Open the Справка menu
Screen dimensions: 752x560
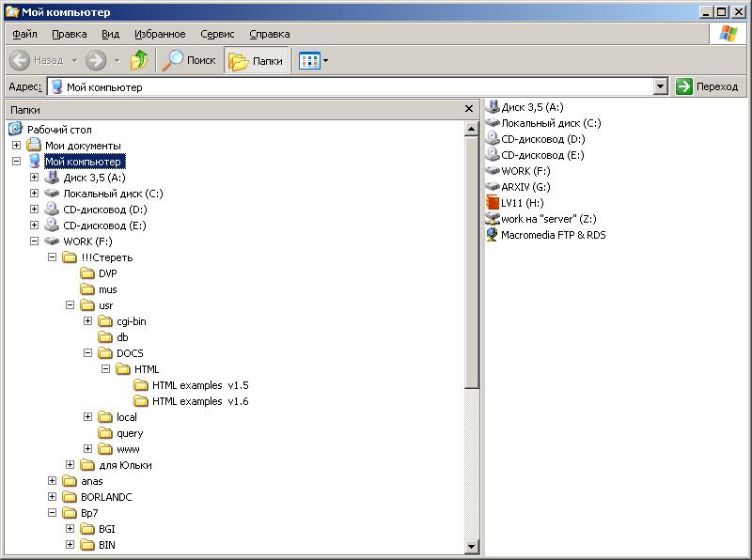click(x=270, y=34)
